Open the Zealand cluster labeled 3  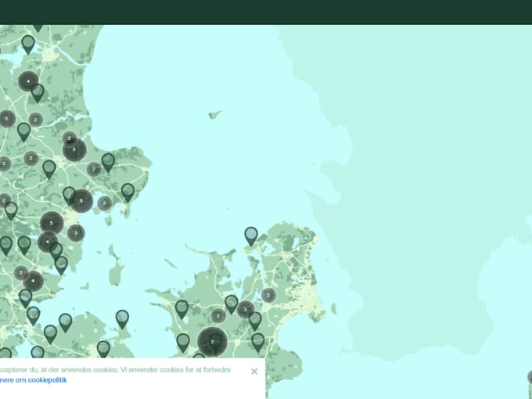click(246, 310)
